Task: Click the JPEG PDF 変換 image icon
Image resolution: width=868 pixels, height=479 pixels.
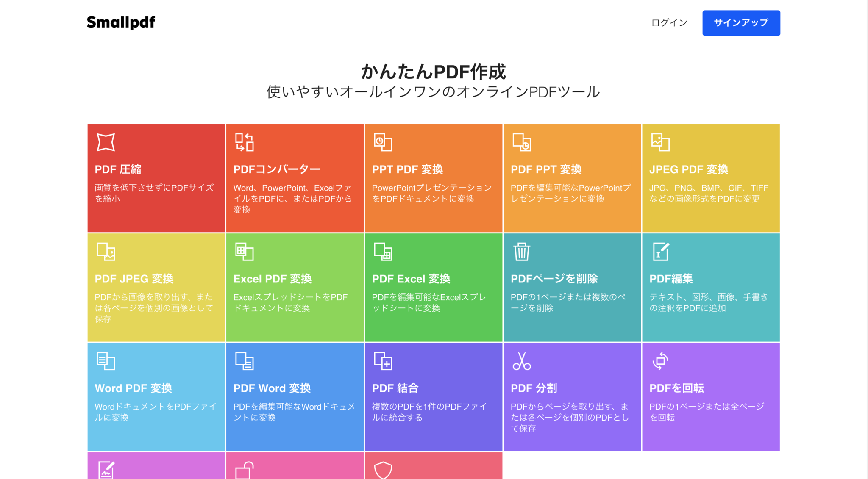Action: [x=660, y=142]
